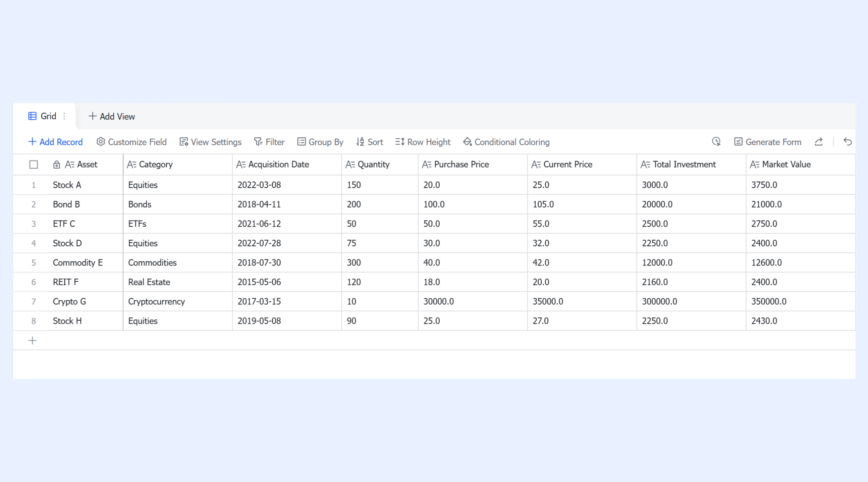The height and width of the screenshot is (482, 868).
Task: Select the Category column header
Action: [x=178, y=165]
